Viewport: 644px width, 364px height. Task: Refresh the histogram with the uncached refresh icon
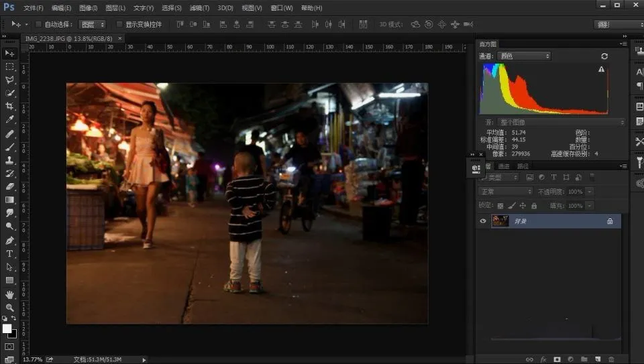click(x=604, y=56)
